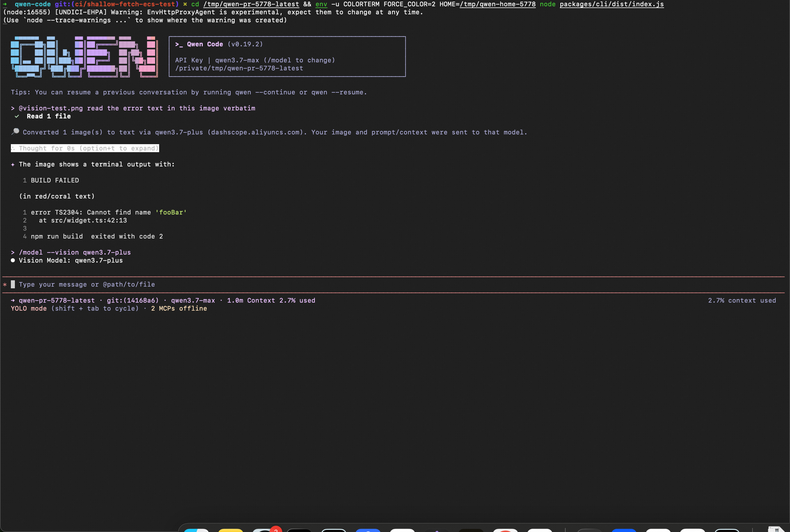Viewport: 790px width, 532px height.
Task: Click the '/private/tmp/qwen-pr-5778-latest' path in header box
Action: (239, 68)
